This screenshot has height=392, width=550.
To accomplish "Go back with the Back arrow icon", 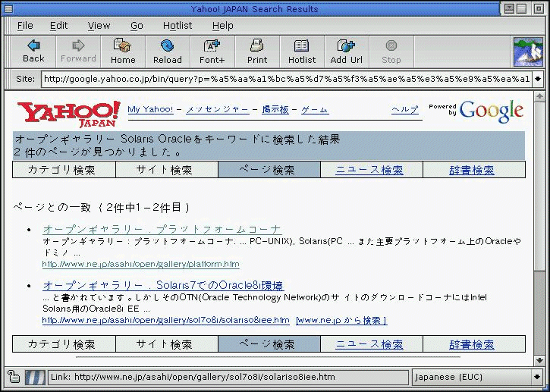I will coord(33,45).
